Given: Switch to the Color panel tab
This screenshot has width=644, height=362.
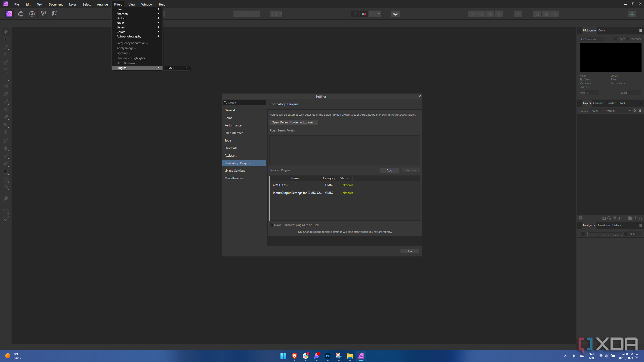Looking at the screenshot, I should pyautogui.click(x=602, y=30).
